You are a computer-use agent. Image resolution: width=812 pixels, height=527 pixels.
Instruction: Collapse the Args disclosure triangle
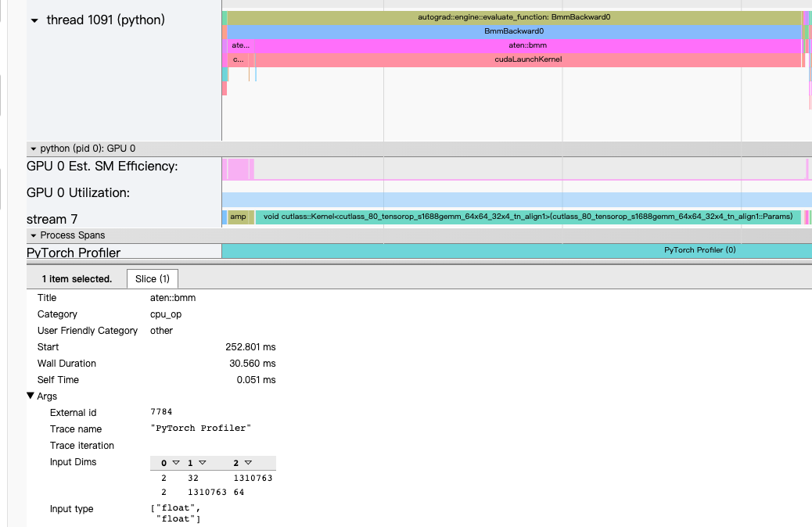[x=31, y=396]
